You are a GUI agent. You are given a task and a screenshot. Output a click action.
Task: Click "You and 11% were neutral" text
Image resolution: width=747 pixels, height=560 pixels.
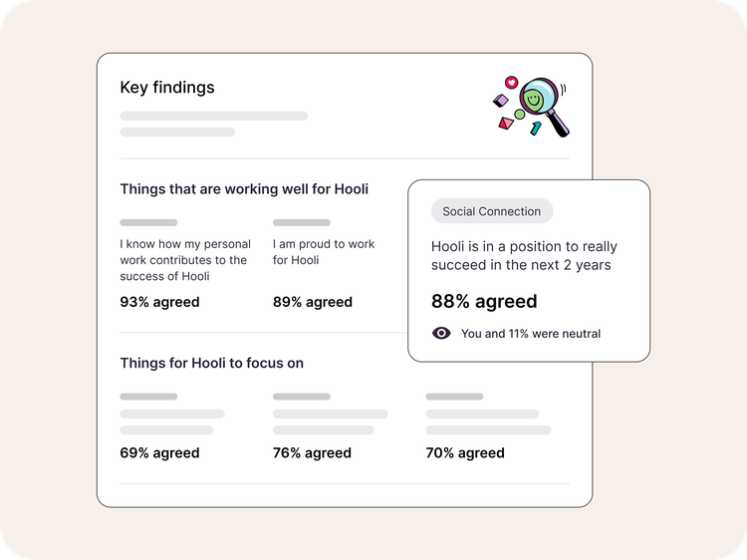coord(531,334)
